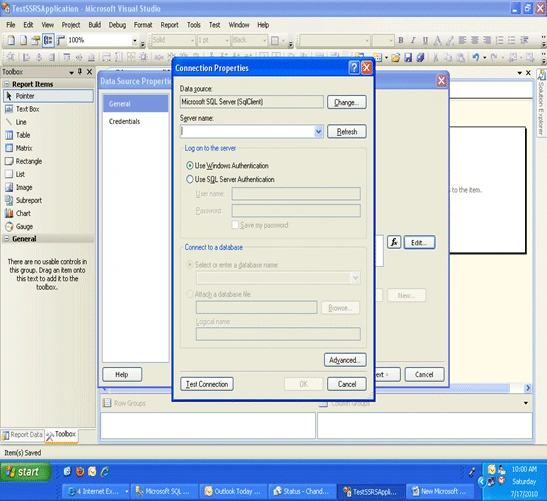Open the File menu

11,25
